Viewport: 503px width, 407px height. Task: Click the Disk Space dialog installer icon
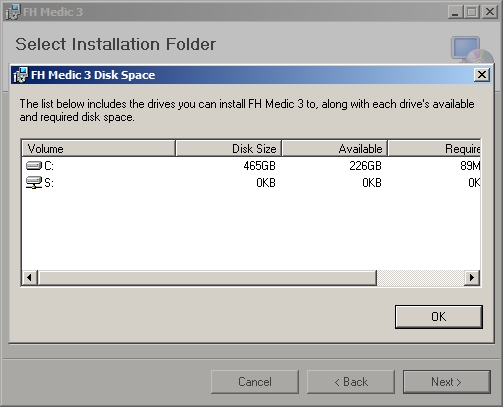coord(20,75)
